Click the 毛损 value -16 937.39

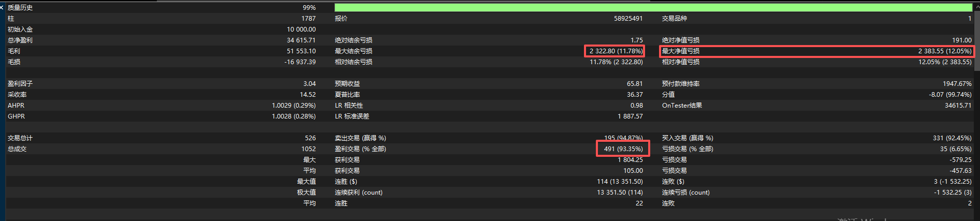(x=300, y=62)
